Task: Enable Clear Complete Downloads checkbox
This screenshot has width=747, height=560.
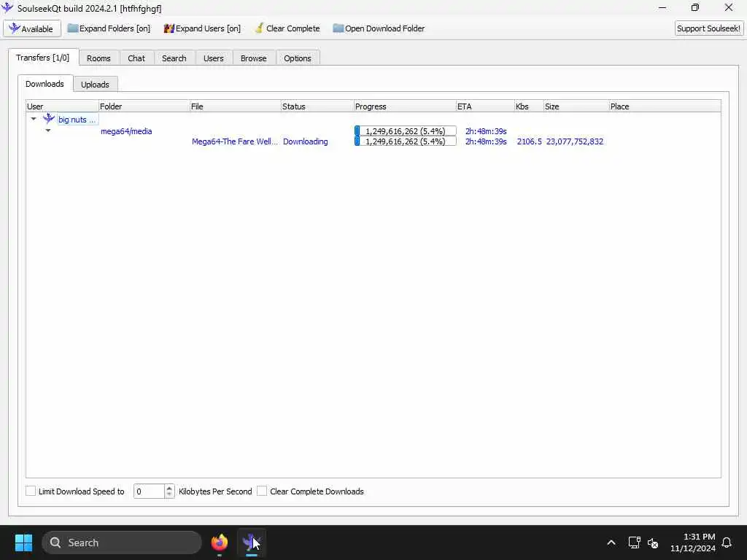Action: (x=262, y=491)
